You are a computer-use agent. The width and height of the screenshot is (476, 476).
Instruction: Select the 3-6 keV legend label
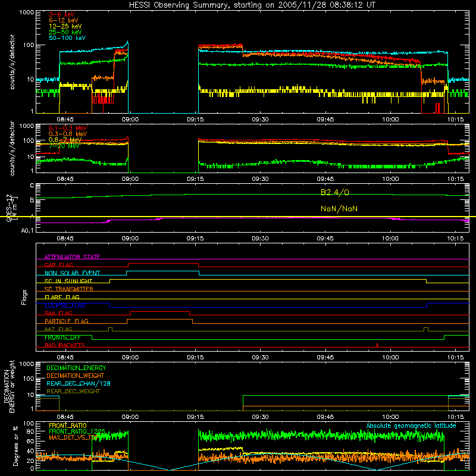point(62,14)
